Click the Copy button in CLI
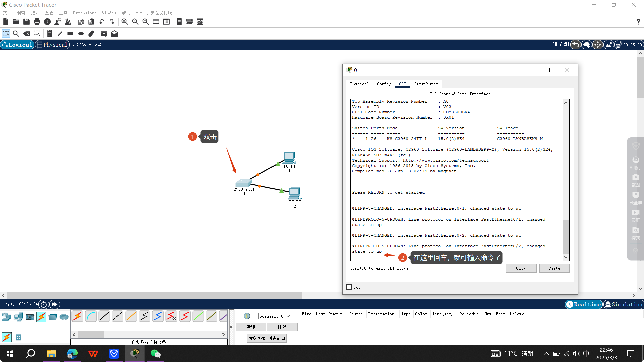Image resolution: width=644 pixels, height=362 pixels. (521, 268)
